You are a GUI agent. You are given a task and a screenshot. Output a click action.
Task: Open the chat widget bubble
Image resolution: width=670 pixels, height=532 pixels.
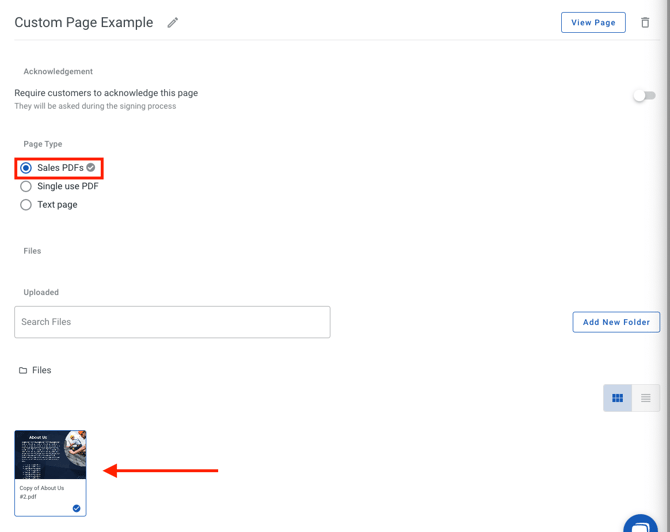click(641, 525)
